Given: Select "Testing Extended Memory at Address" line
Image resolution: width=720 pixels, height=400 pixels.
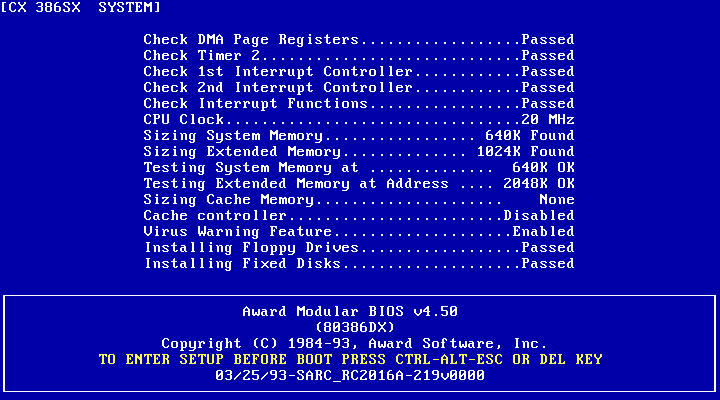Looking at the screenshot, I should [359, 184].
